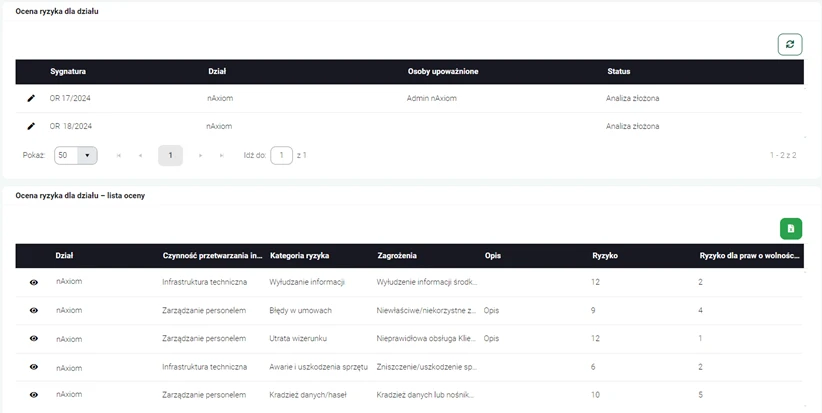Select page number 1 button
This screenshot has width=822, height=413.
pyautogui.click(x=170, y=155)
